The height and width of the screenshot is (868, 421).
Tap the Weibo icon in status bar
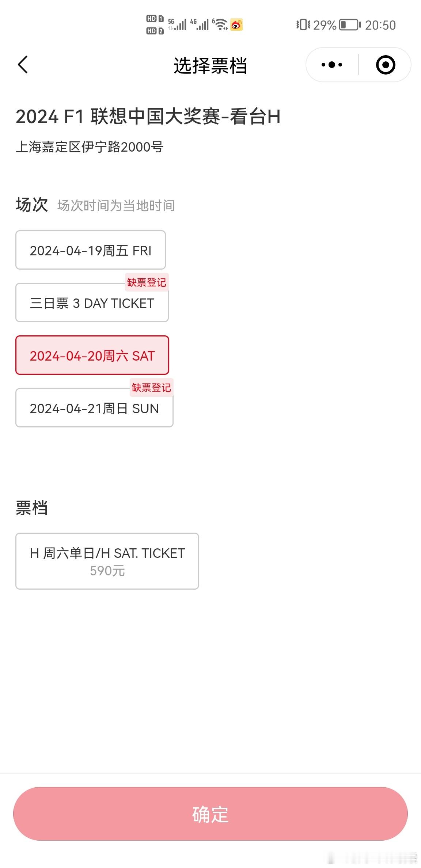tap(236, 25)
